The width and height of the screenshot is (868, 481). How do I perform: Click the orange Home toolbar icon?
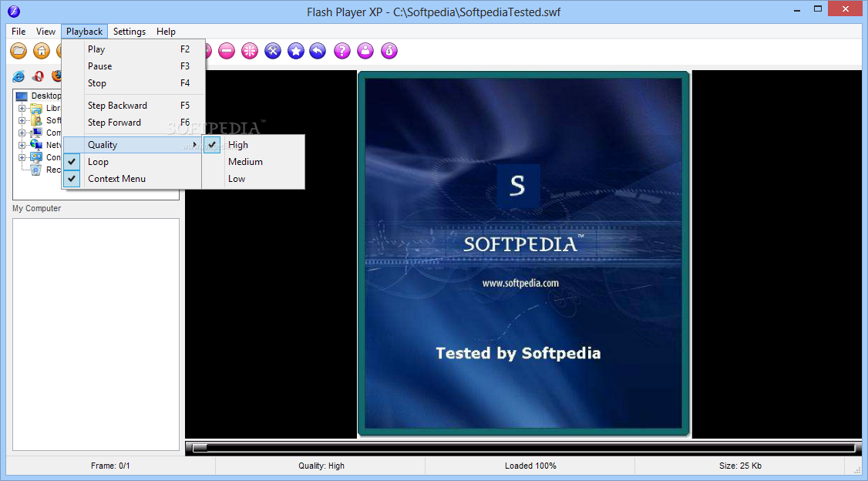[42, 51]
